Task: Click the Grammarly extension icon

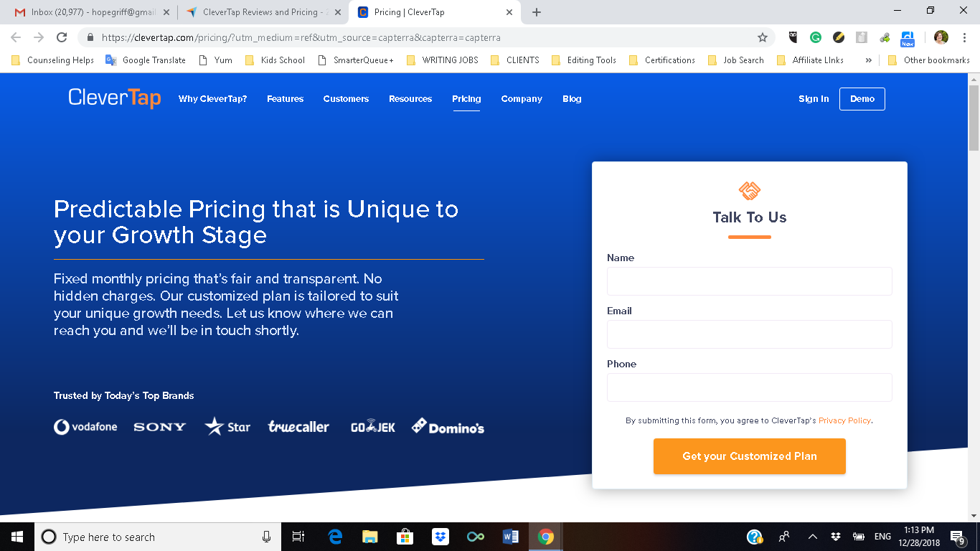Action: (816, 37)
